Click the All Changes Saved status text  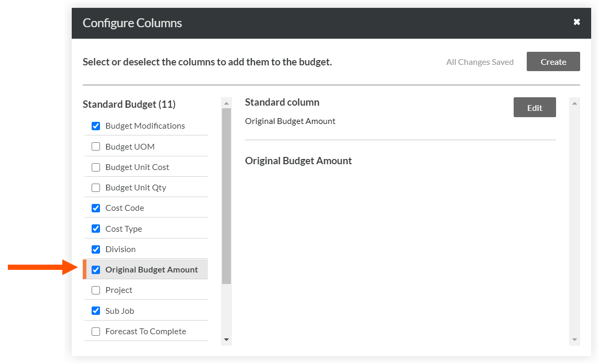click(480, 62)
